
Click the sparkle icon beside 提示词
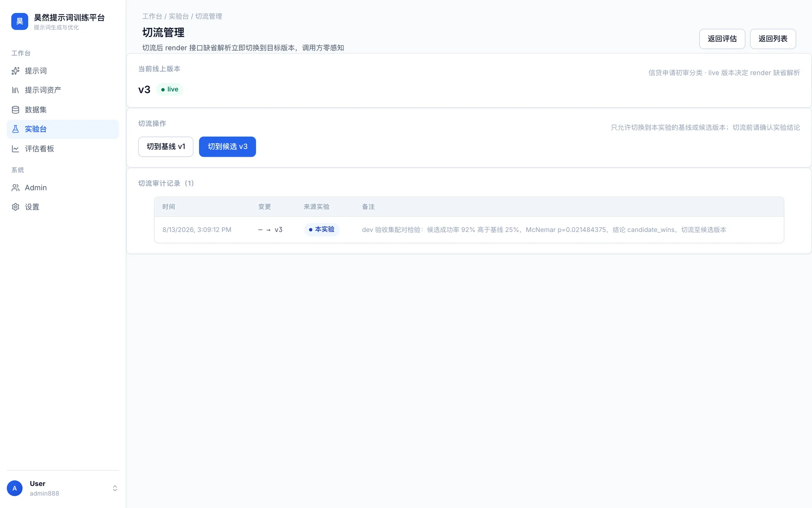(16, 71)
